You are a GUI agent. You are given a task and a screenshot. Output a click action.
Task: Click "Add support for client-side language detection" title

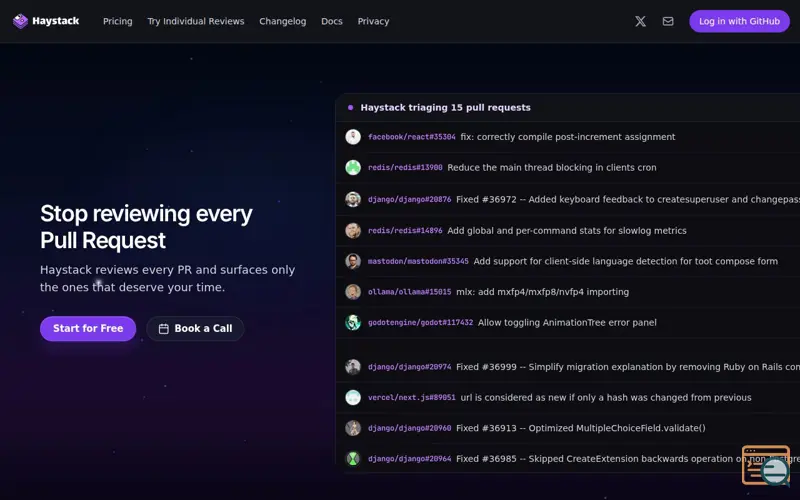pos(626,261)
